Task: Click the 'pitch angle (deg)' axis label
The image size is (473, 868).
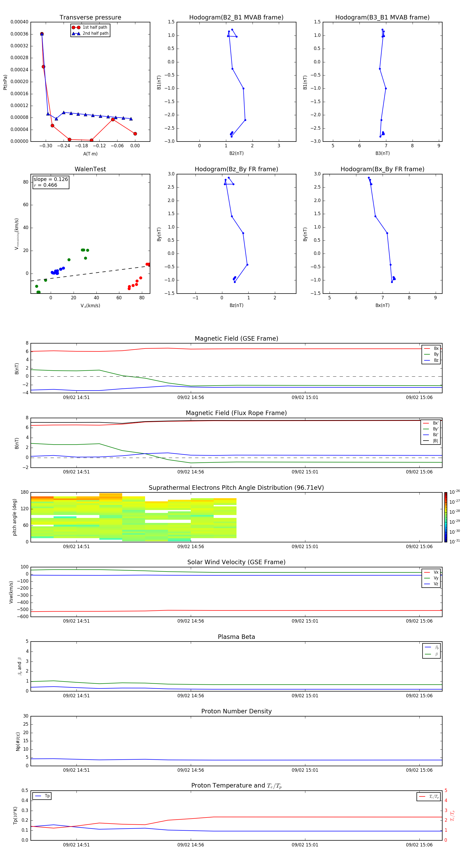Action: [14, 517]
